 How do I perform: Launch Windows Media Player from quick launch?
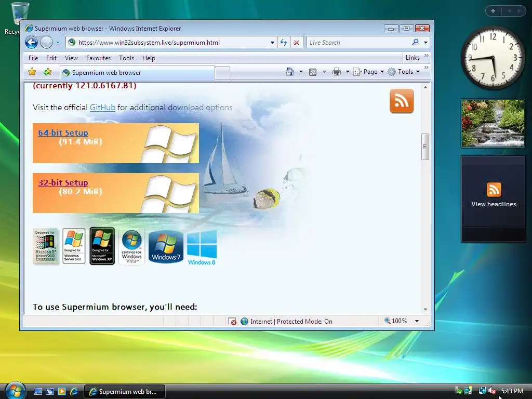(x=62, y=392)
